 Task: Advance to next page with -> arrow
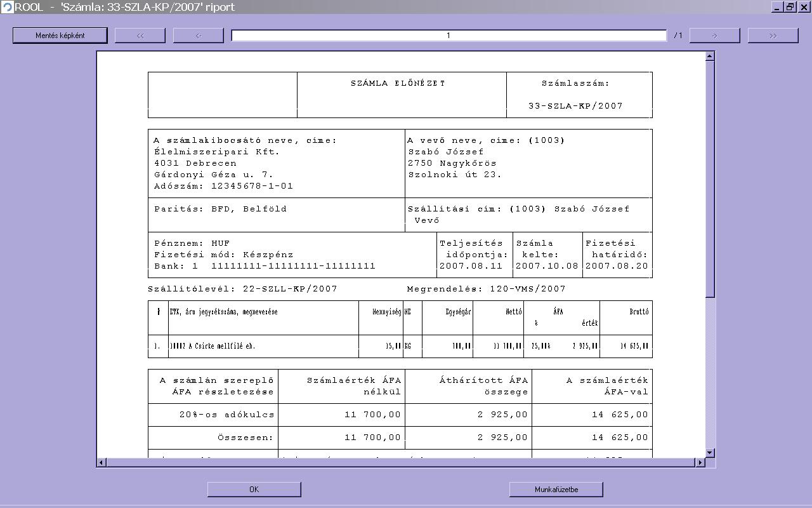[x=714, y=36]
